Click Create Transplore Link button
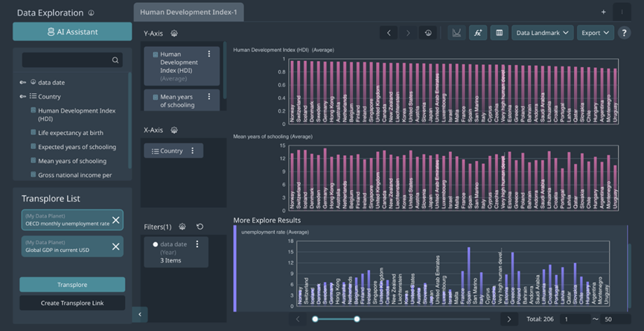This screenshot has width=644, height=331. click(x=72, y=303)
